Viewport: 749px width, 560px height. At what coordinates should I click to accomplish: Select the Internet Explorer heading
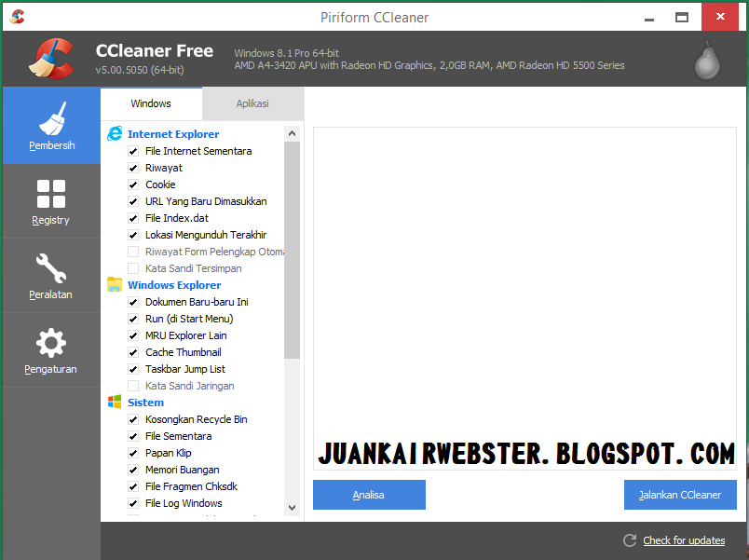pos(173,134)
